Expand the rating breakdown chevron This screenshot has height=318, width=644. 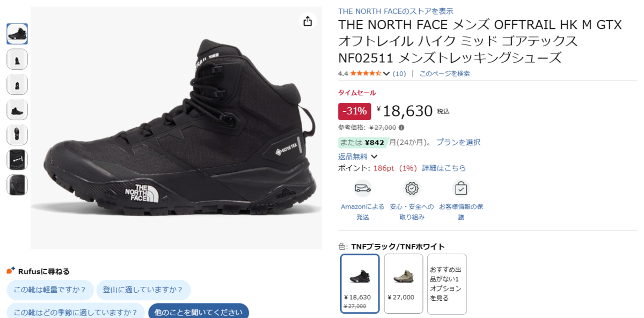[x=386, y=73]
